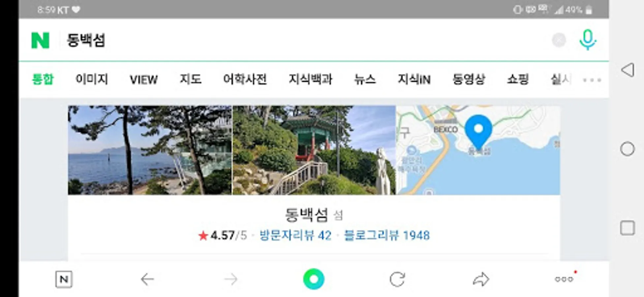Activate the microphone voice search icon
This screenshot has height=297, width=644.
tap(588, 40)
